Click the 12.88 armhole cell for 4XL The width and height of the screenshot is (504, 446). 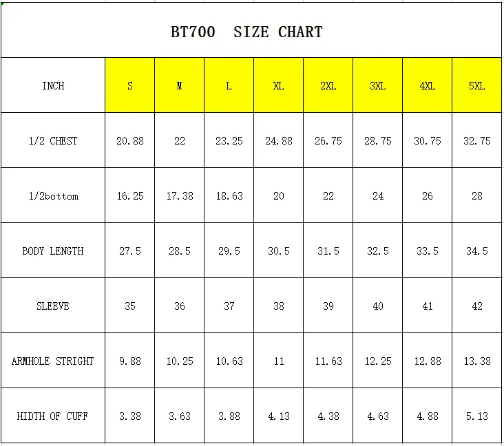pyautogui.click(x=427, y=361)
